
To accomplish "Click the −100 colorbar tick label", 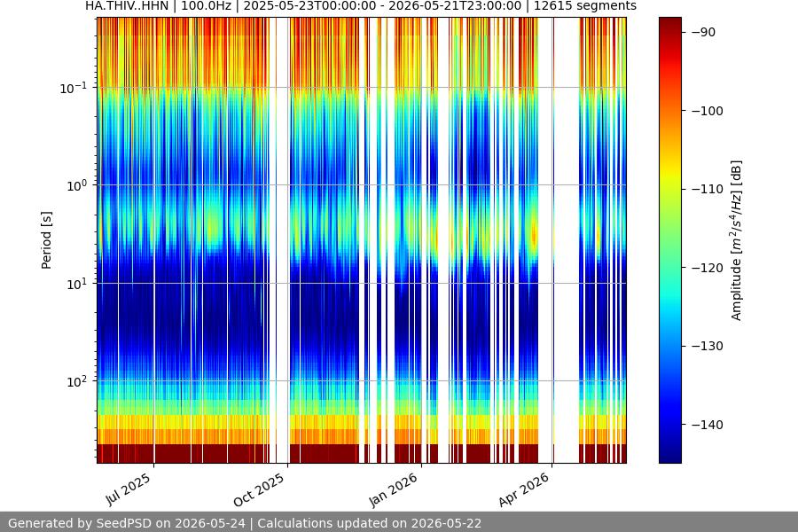I will (708, 111).
